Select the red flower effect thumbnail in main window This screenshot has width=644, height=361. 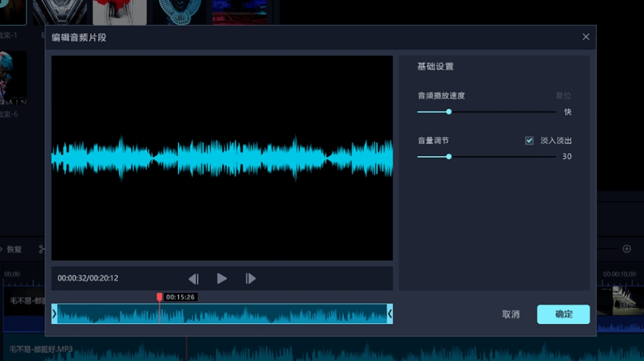pos(119,12)
